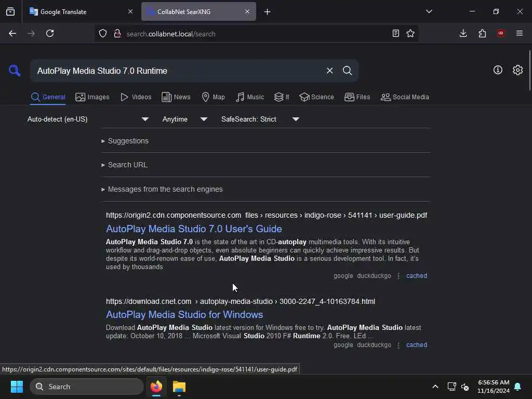Click the componentsource.com result URL
This screenshot has width=532, height=399.
267,215
